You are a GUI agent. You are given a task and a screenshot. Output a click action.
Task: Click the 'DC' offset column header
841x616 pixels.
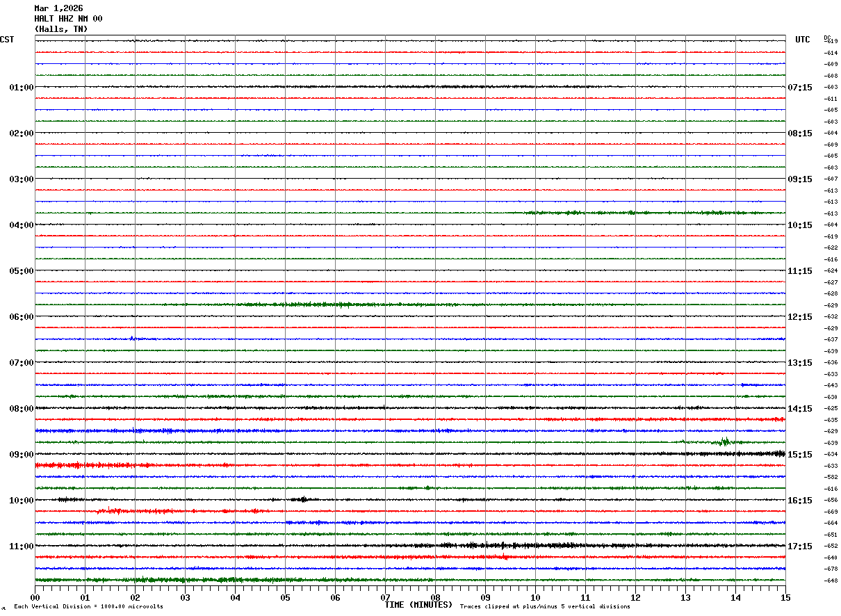(x=827, y=37)
